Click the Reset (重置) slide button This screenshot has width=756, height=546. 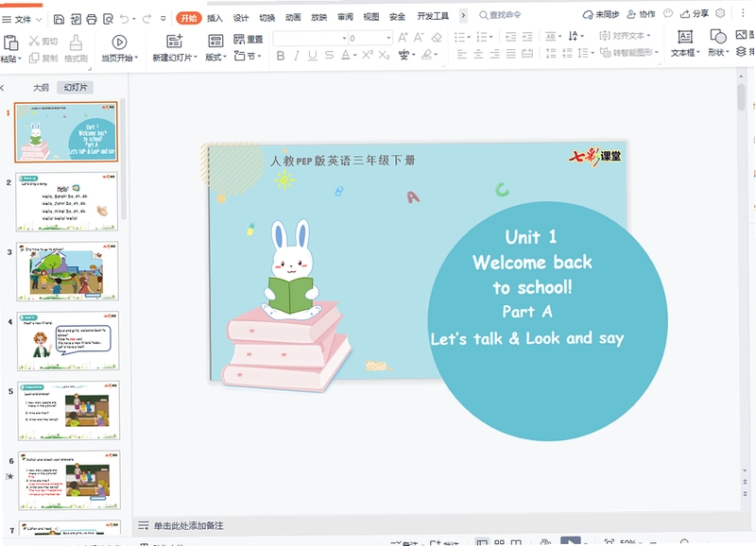(x=249, y=39)
